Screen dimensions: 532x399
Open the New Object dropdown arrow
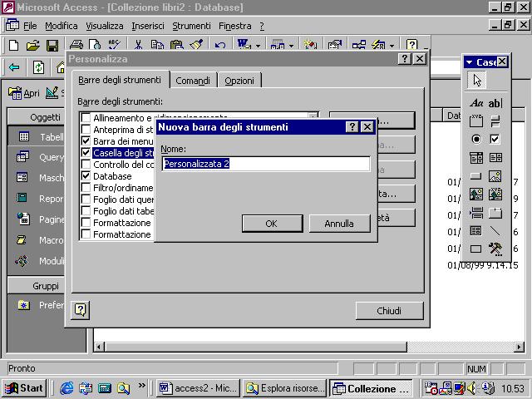(x=392, y=46)
